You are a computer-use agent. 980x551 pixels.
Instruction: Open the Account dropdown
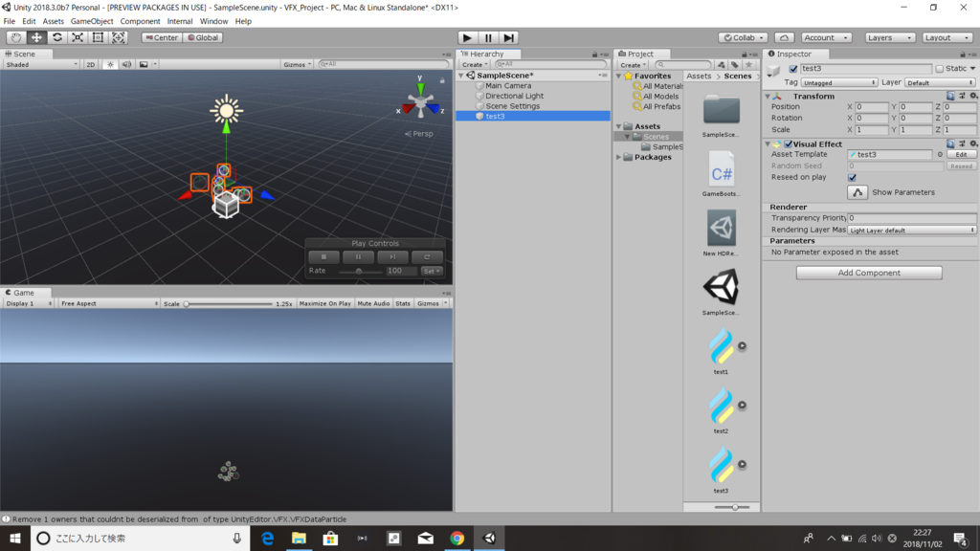point(826,37)
